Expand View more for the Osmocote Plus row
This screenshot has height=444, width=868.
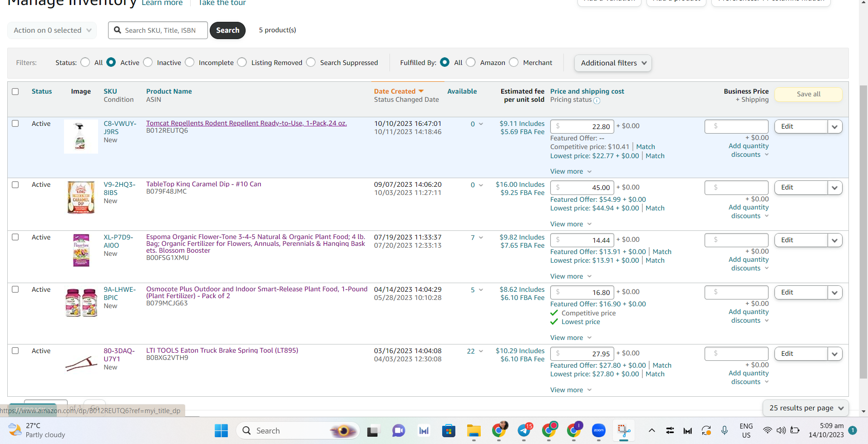coord(571,338)
